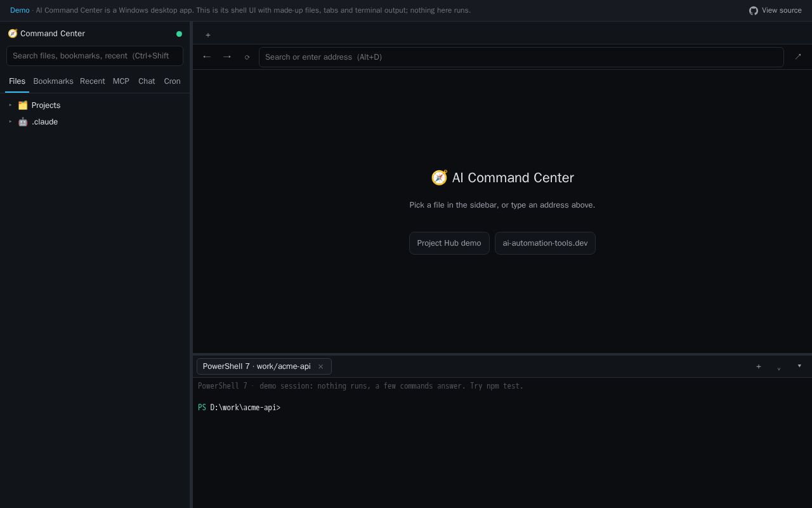Reload using the refresh icon
812x508 pixels.
click(x=247, y=57)
